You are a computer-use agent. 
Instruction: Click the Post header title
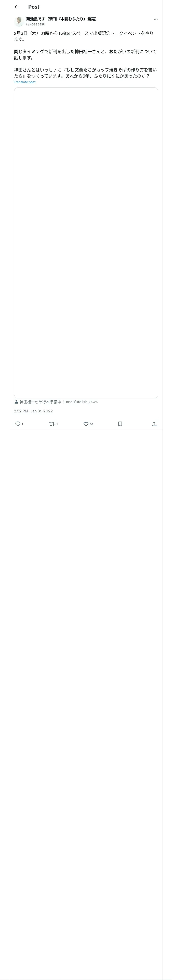(x=34, y=7)
